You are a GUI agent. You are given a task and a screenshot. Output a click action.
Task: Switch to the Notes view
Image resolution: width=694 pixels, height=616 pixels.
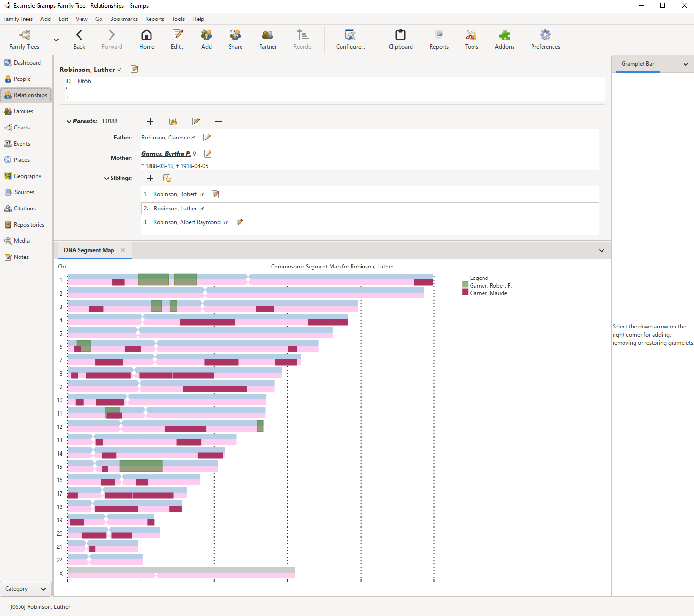coord(26,257)
